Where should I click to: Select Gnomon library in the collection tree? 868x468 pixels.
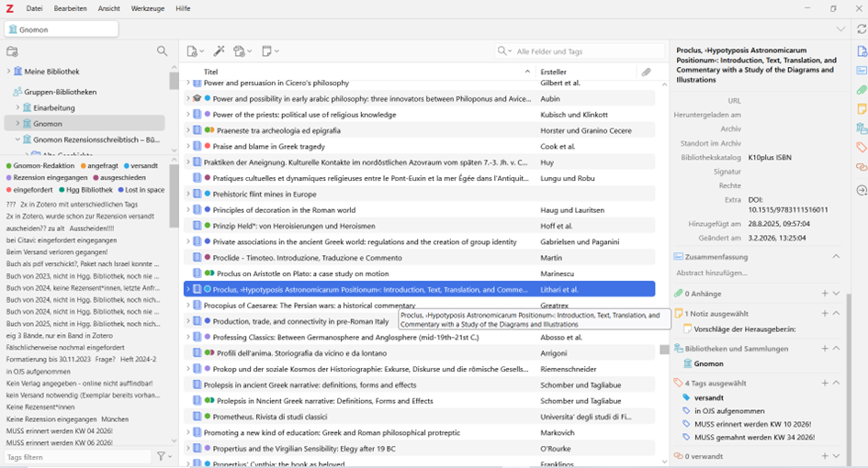85,123
